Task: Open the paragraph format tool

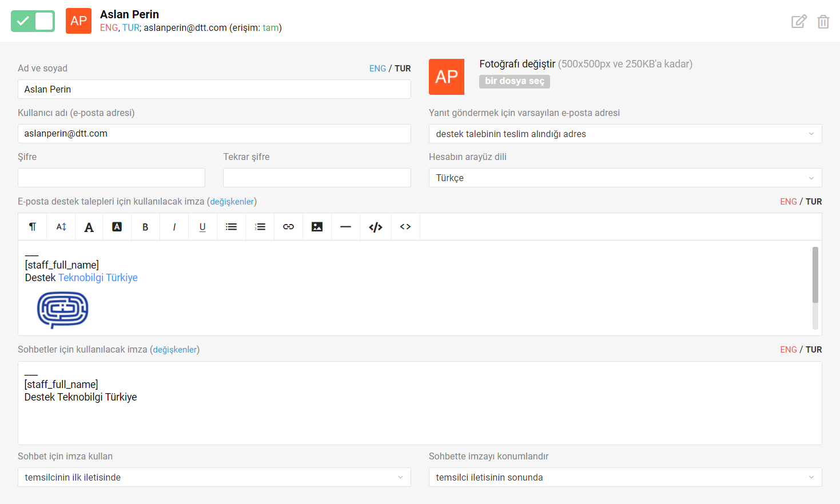Action: coord(33,227)
